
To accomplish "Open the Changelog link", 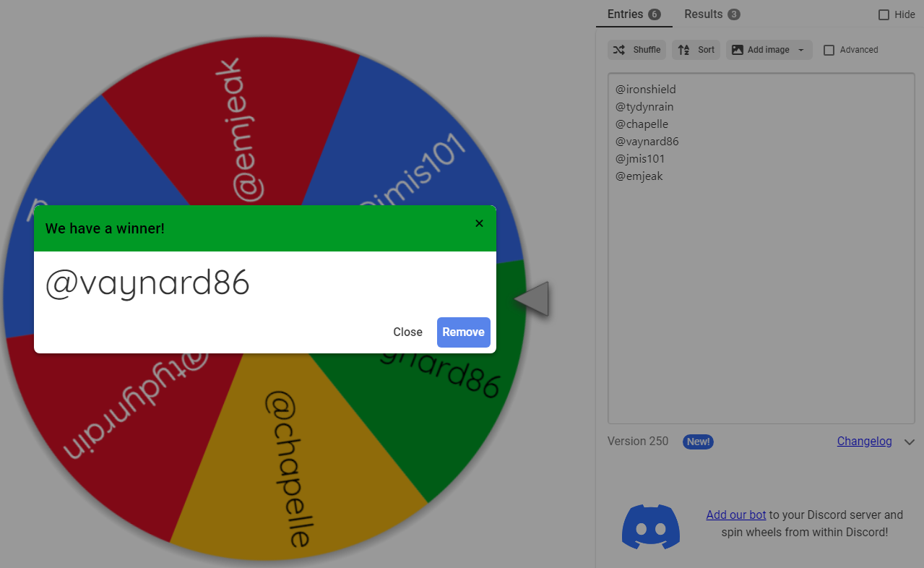I will (865, 442).
